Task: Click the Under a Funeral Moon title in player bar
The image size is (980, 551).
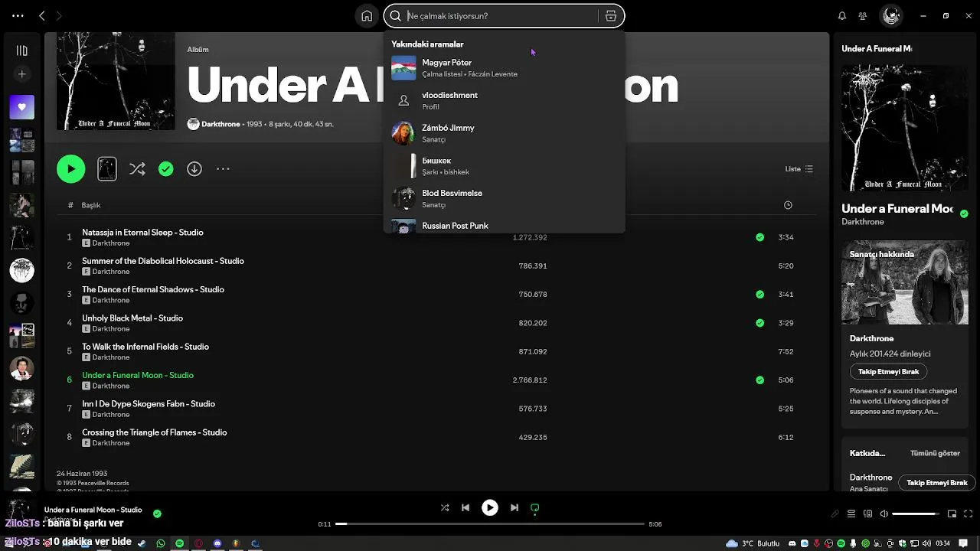Action: (93, 510)
